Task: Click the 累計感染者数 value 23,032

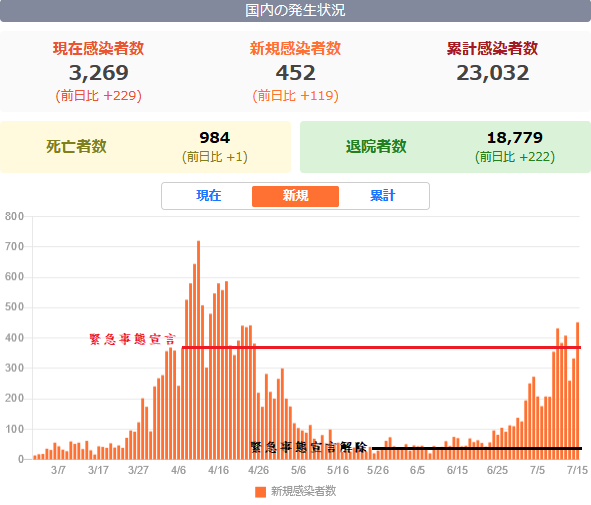Action: point(493,73)
